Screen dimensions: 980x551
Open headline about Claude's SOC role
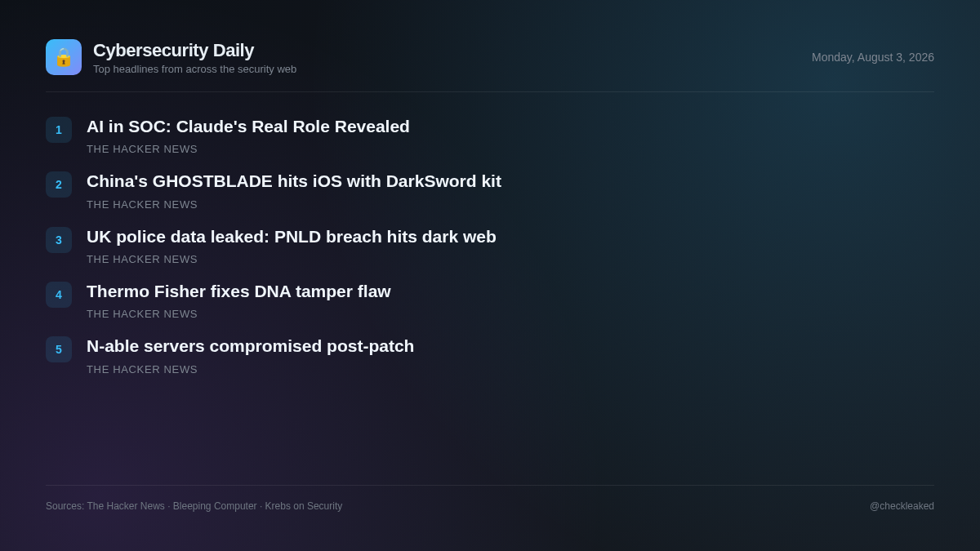pyautogui.click(x=248, y=127)
